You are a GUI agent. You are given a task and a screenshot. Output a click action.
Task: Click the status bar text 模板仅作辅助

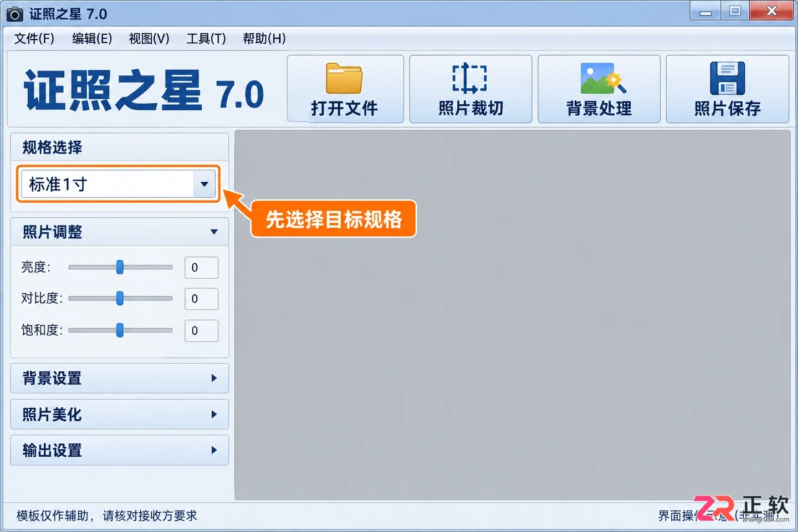(52, 516)
